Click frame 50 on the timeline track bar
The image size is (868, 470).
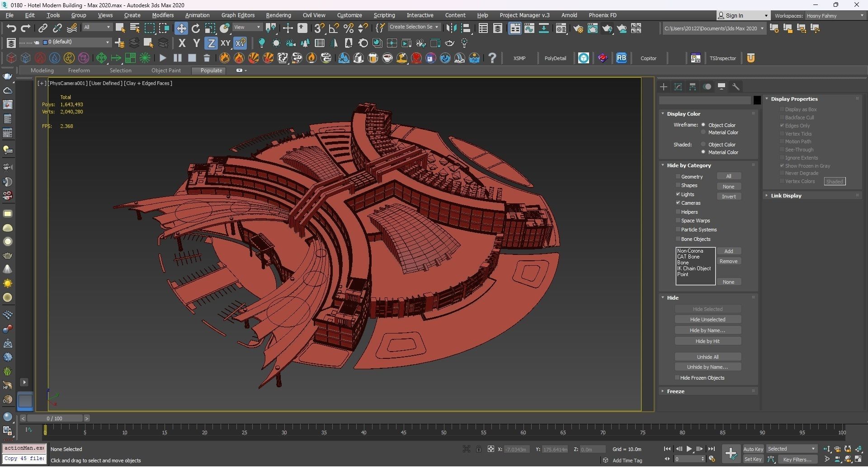point(444,432)
